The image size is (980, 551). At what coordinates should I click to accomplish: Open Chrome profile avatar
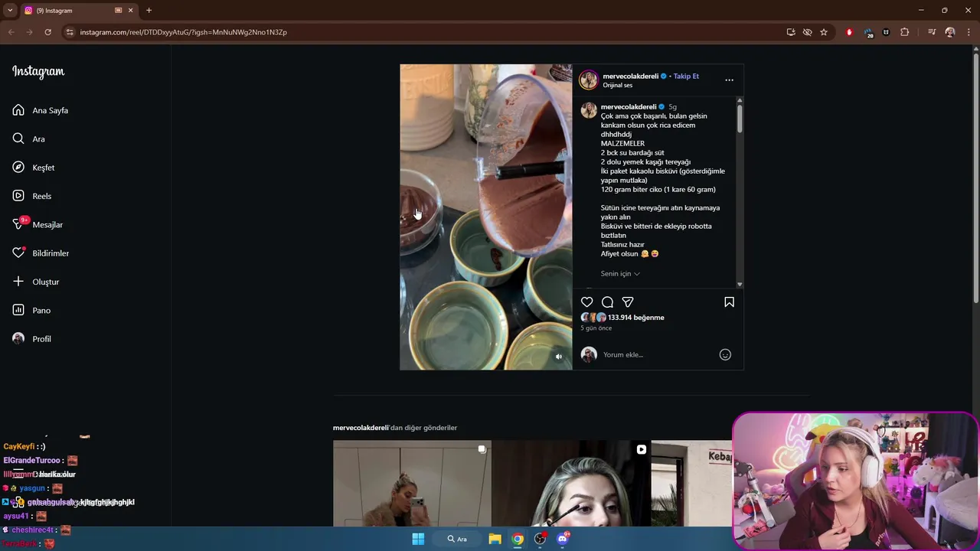(950, 32)
